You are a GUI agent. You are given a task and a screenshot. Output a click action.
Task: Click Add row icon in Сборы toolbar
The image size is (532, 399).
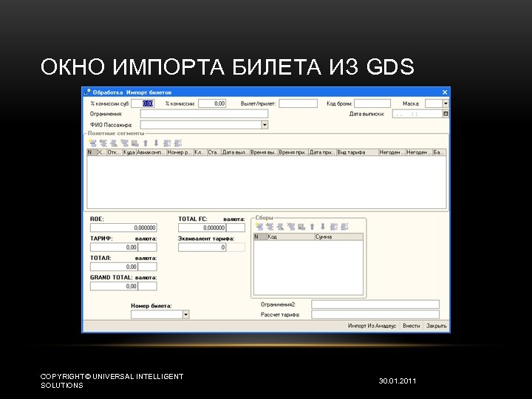(x=259, y=227)
